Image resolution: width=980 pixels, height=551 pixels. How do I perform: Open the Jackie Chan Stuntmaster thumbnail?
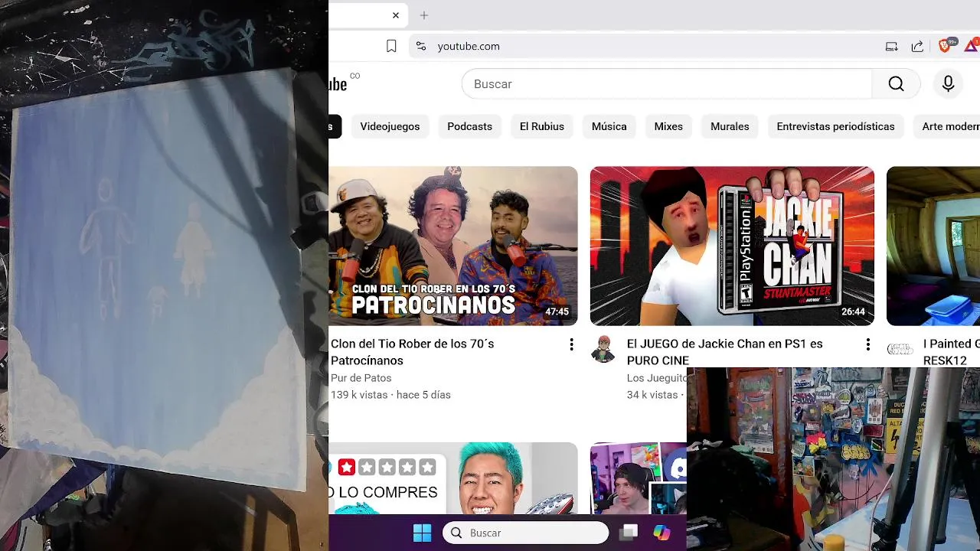tap(732, 246)
